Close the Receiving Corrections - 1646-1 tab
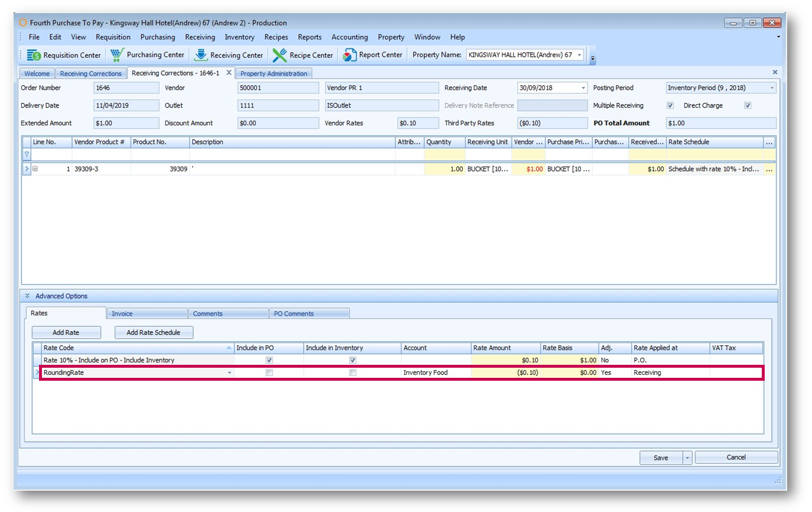This screenshot has height=512, width=812. 229,73
